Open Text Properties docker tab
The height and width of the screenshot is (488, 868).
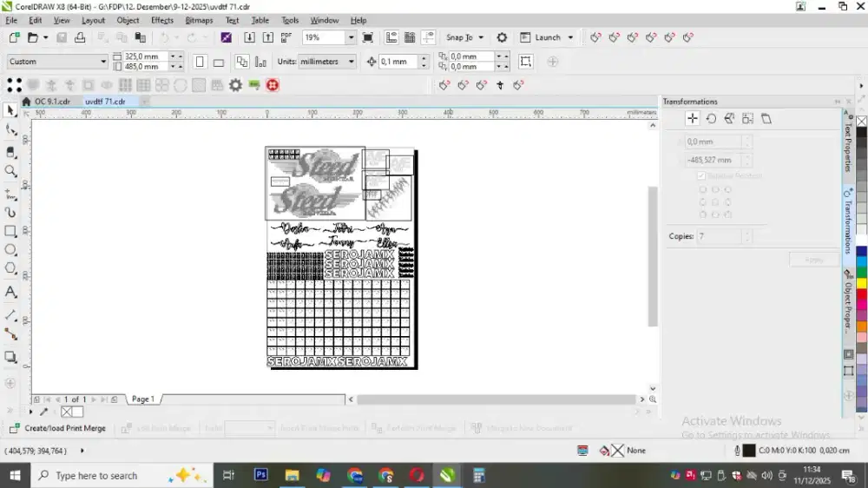point(847,146)
